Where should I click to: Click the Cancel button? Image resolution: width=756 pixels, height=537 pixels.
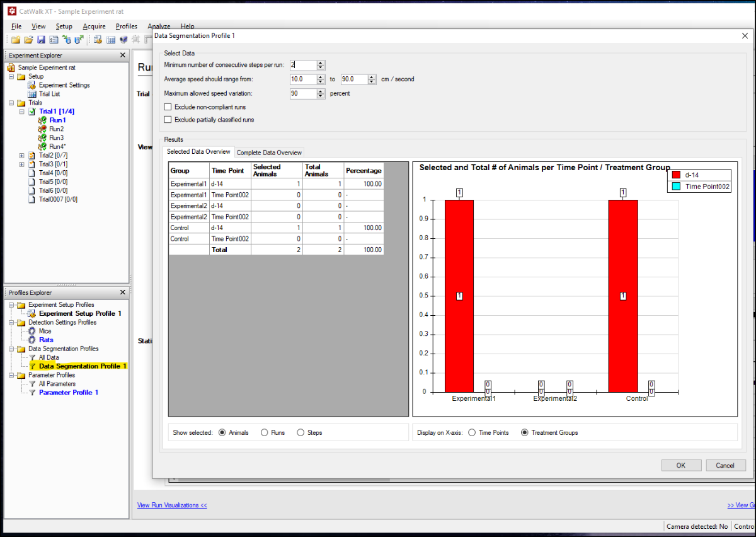click(x=725, y=465)
